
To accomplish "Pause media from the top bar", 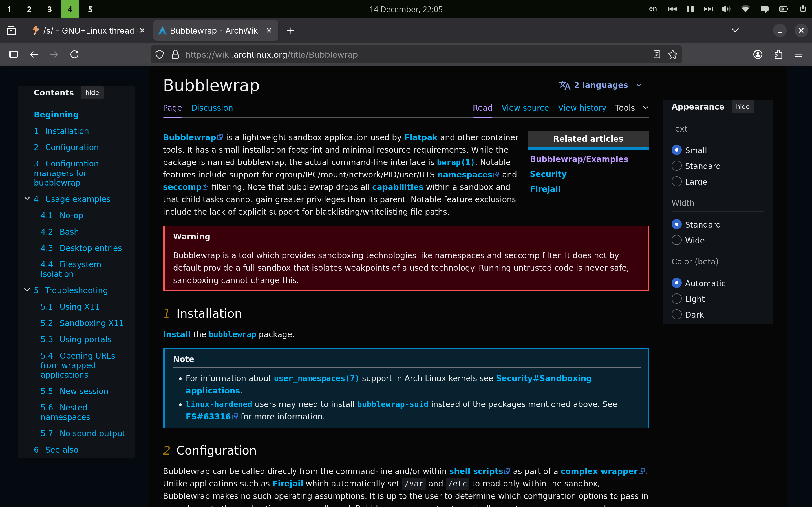I will pyautogui.click(x=690, y=9).
